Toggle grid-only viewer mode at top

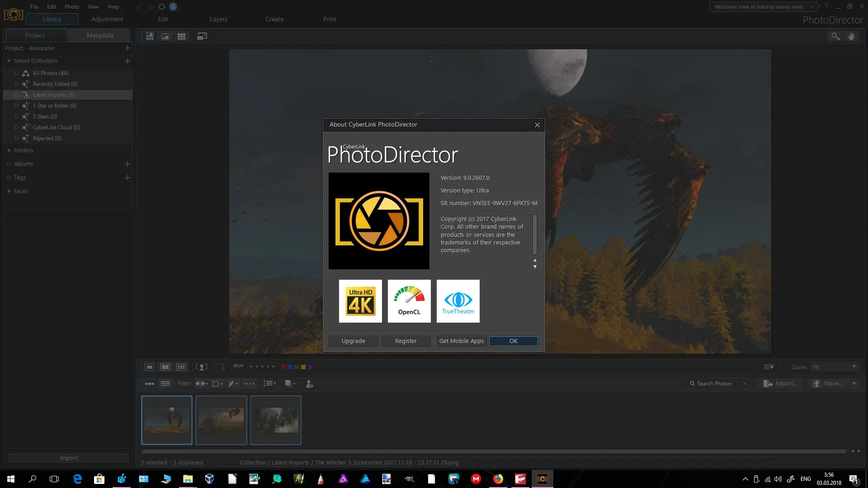pos(181,36)
